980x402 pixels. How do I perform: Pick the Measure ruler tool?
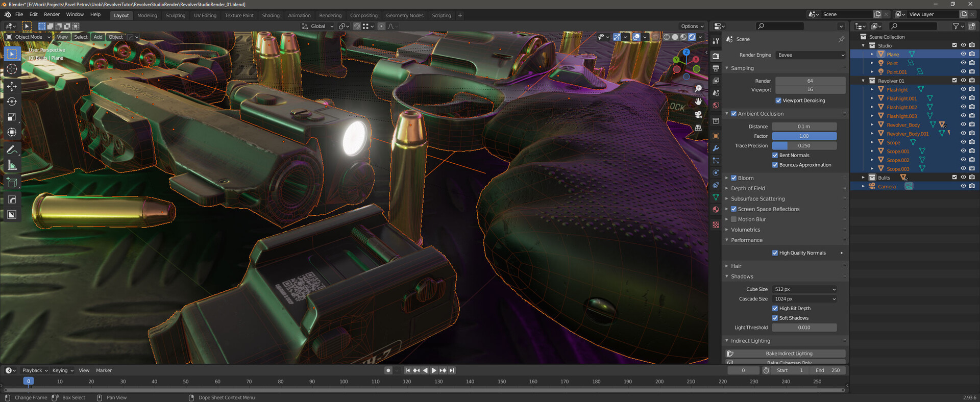coord(12,165)
